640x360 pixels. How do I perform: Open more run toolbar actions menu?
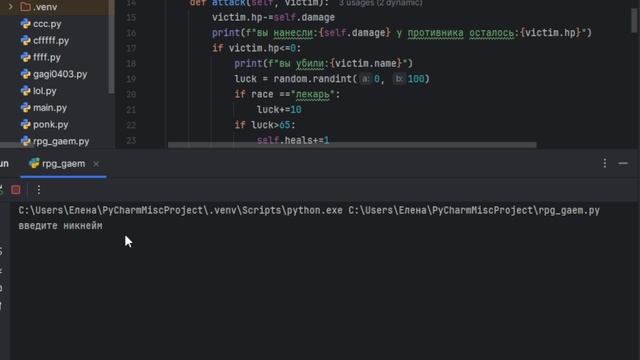[39, 190]
